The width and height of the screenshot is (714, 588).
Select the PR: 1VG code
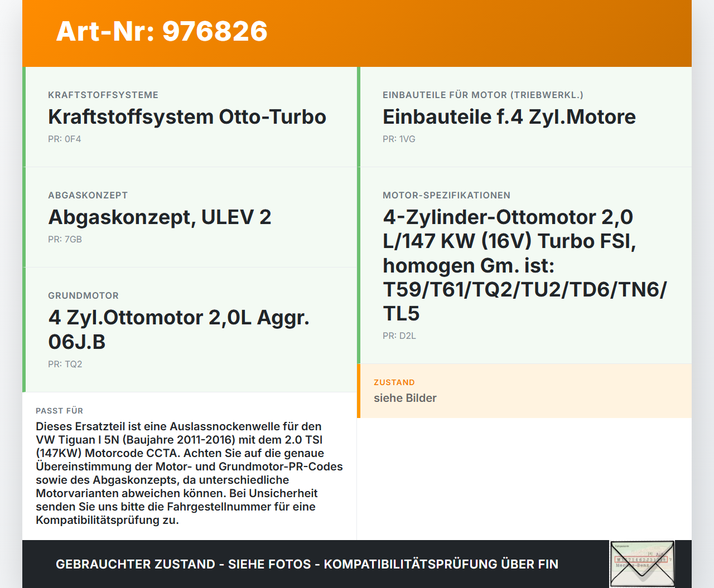point(398,139)
